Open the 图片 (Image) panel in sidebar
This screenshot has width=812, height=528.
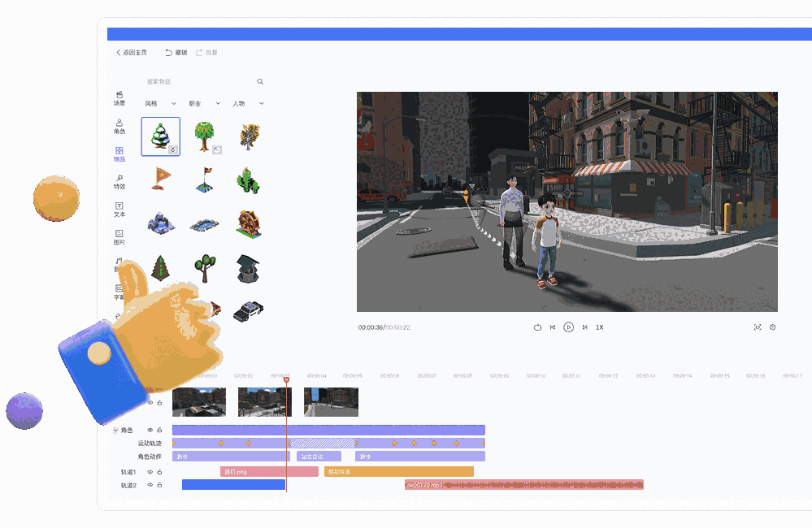119,238
